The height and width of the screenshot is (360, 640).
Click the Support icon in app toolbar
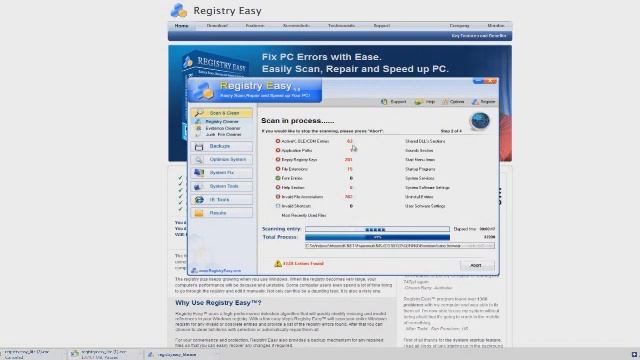(x=384, y=102)
